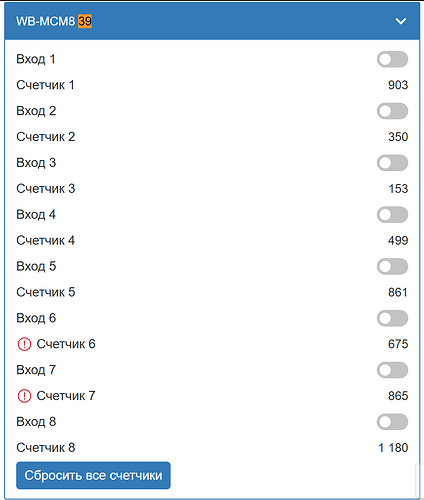Flip the Вход 6 toggle
This screenshot has height=500, width=424.
pos(392,318)
